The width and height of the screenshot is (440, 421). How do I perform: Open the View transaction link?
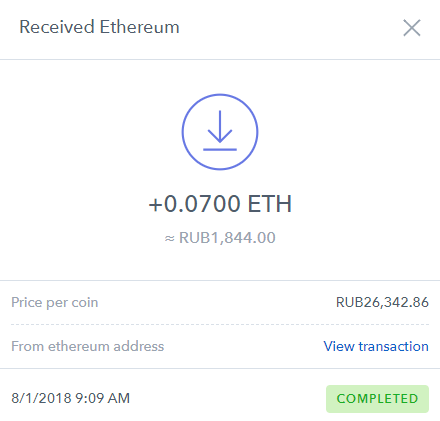(x=376, y=346)
